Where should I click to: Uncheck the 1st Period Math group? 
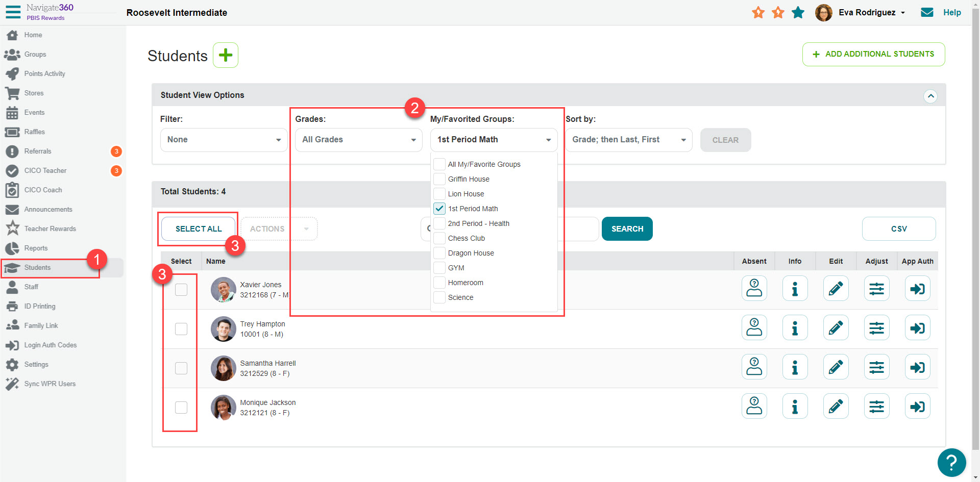point(439,208)
